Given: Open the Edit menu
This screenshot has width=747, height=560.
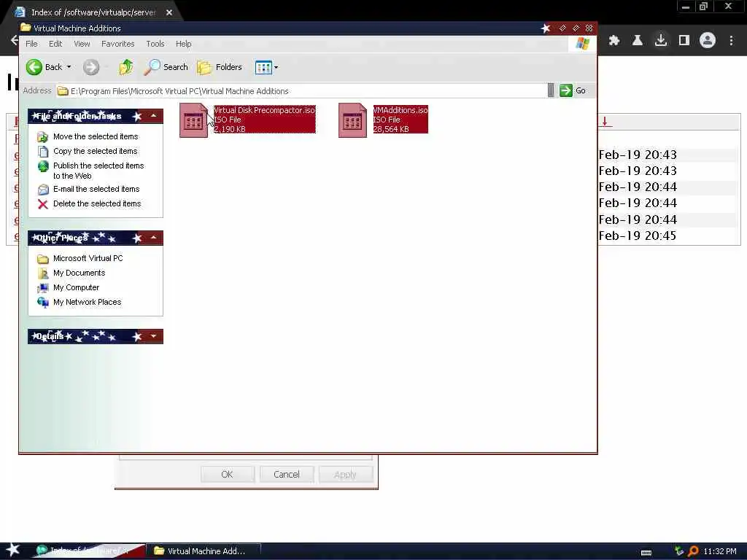Looking at the screenshot, I should click(x=55, y=44).
